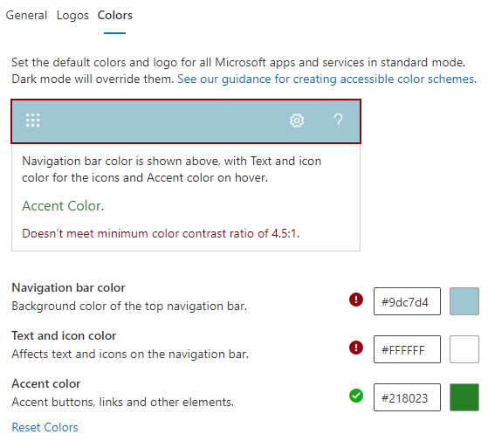Click the error icon beside Text and icon color
488x448 pixels.
356,348
